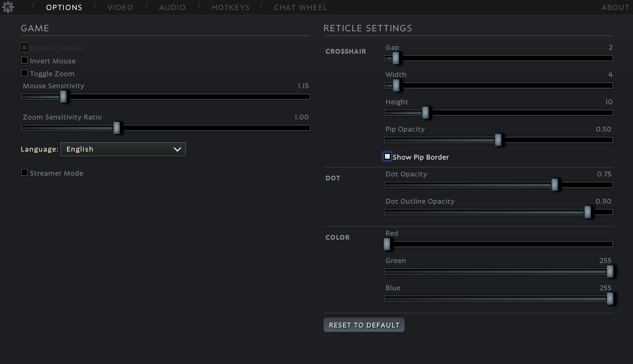
Task: Switch to the HOTKEYS tab
Action: tap(230, 7)
